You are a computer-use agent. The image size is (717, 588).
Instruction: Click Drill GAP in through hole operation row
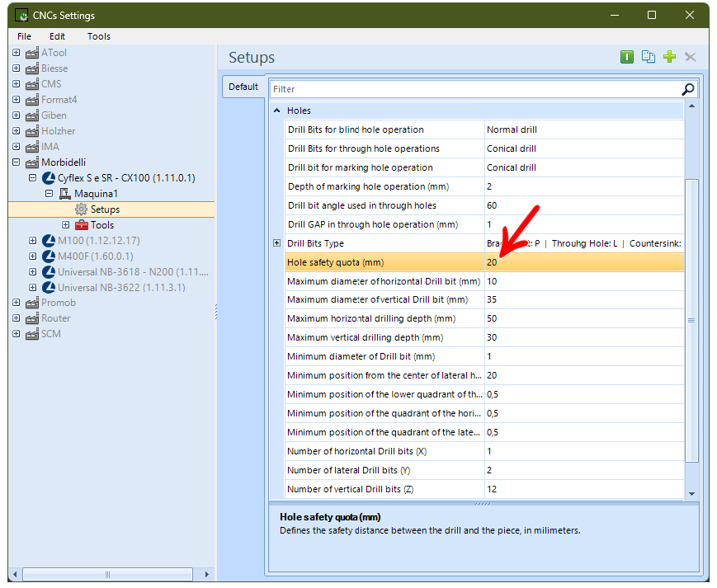[484, 224]
